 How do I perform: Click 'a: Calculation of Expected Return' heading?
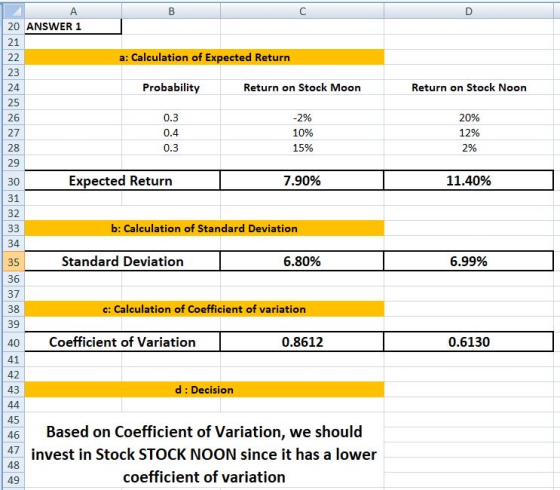[x=204, y=57]
